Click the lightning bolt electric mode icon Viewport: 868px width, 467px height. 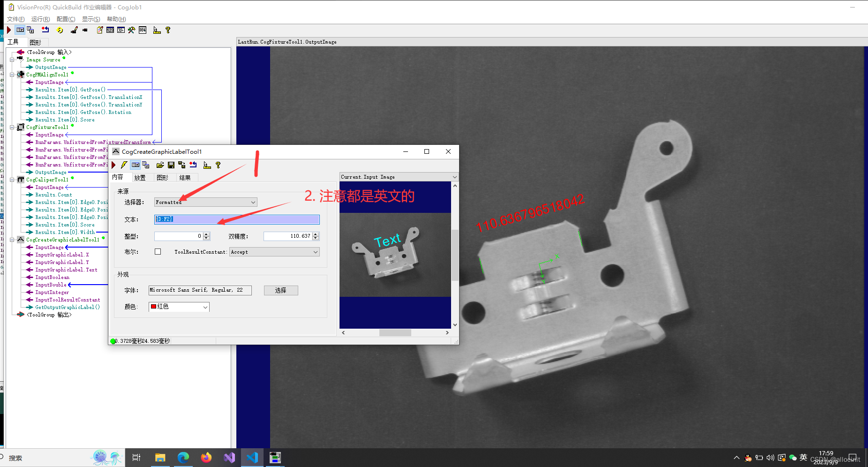124,165
